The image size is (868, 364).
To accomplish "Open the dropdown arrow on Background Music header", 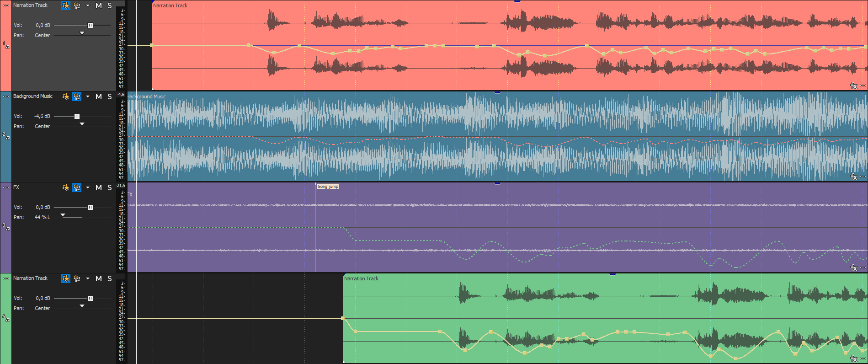I will point(88,96).
